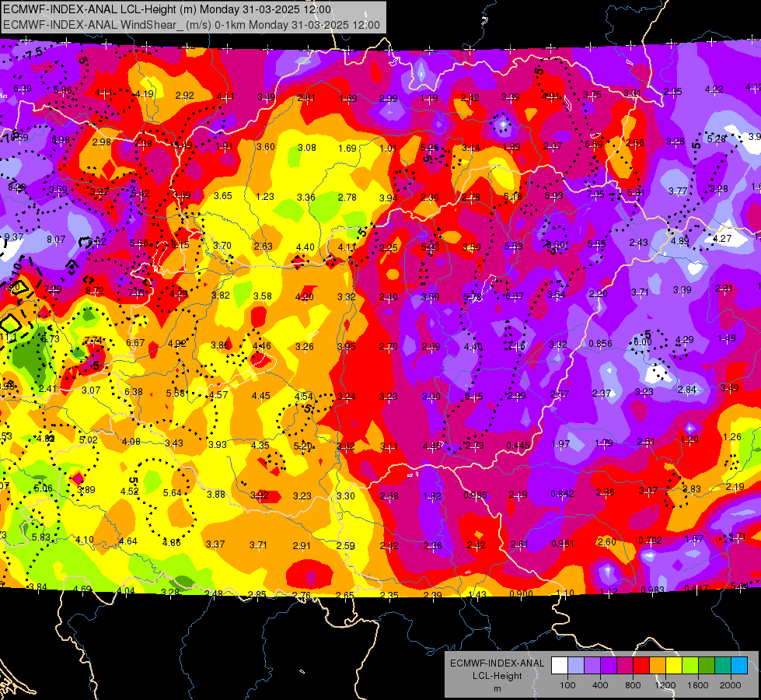This screenshot has height=700, width=761.
Task: Click the wind shear value 4.64
Action: (127, 541)
